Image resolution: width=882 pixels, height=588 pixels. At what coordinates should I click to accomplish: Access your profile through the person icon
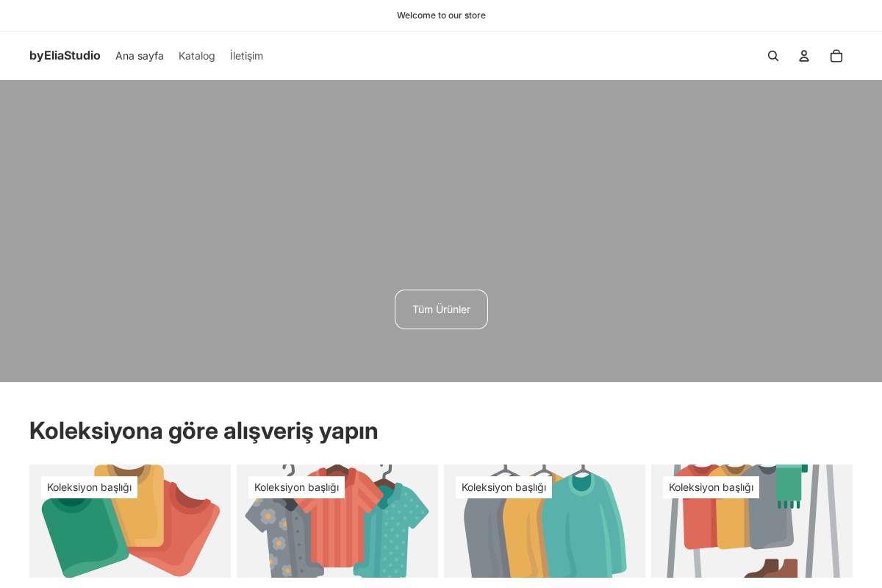[803, 55]
